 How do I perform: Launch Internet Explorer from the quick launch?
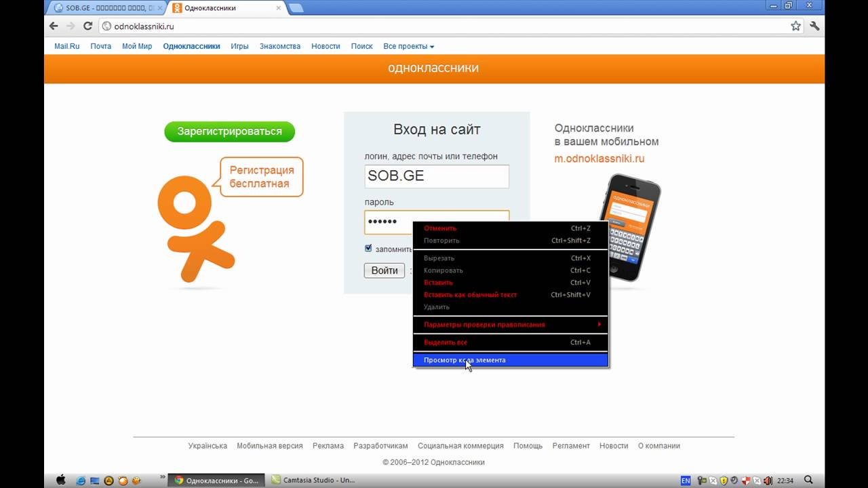81,480
